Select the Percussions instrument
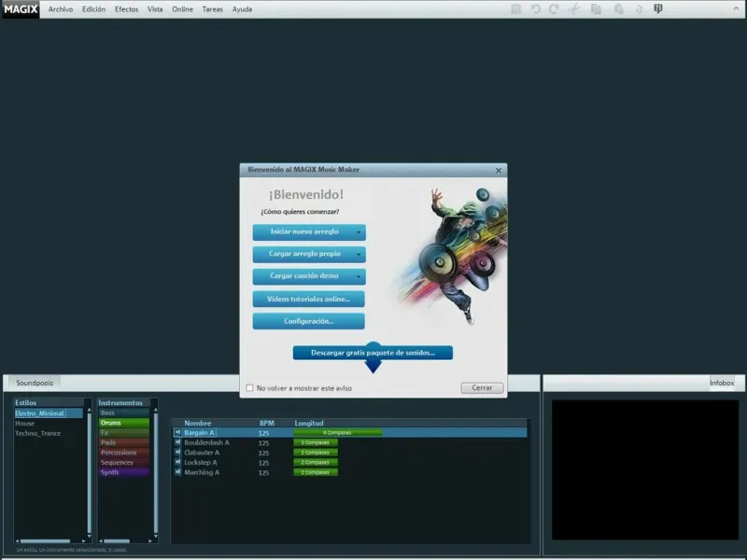The height and width of the screenshot is (560, 747). coord(124,453)
